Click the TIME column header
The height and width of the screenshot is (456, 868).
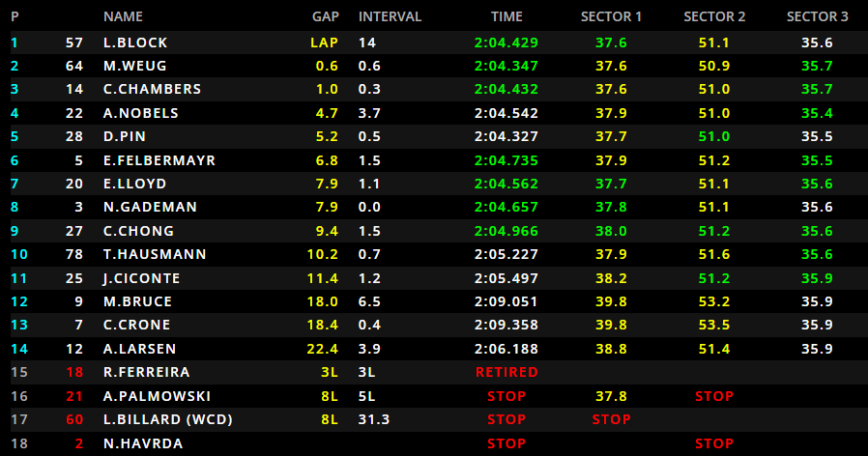[506, 16]
